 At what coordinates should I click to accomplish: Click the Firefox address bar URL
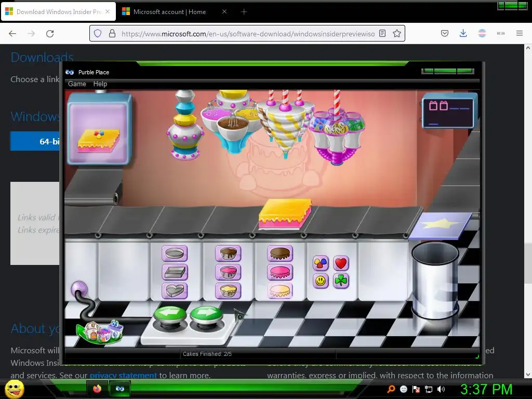click(248, 34)
